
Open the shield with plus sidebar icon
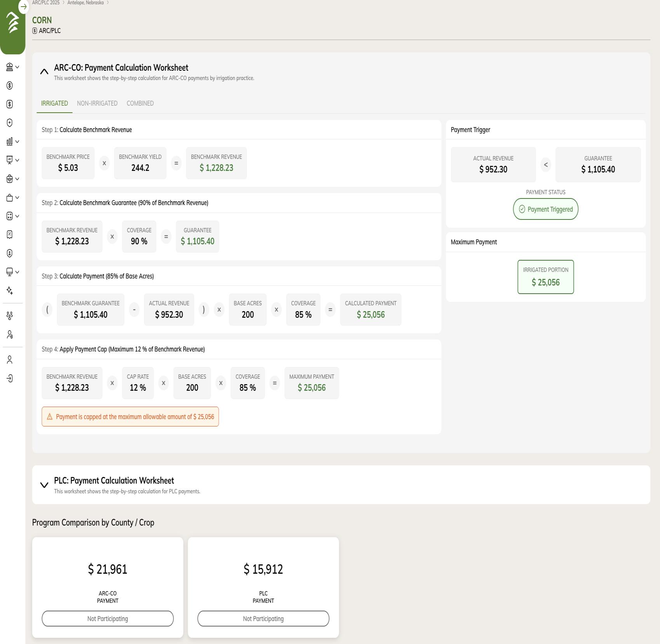tap(10, 123)
